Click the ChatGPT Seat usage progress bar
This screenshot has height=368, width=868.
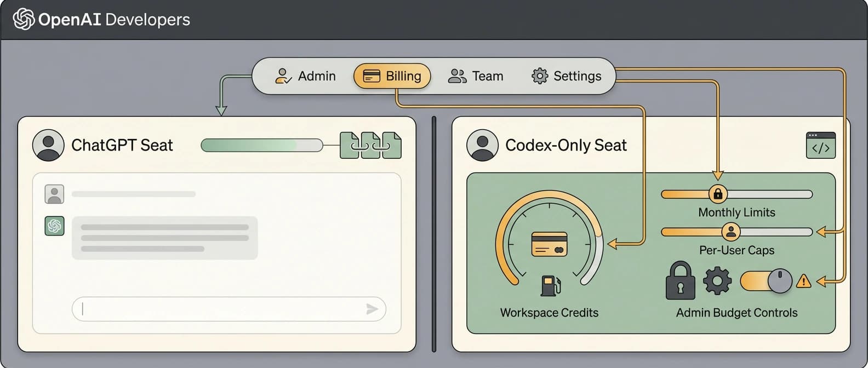tap(262, 145)
